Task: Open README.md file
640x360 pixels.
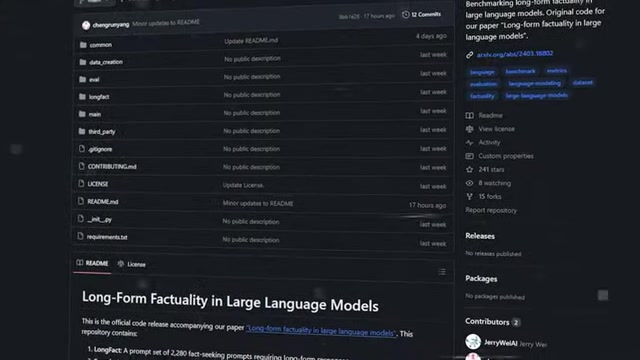Action: [102, 202]
